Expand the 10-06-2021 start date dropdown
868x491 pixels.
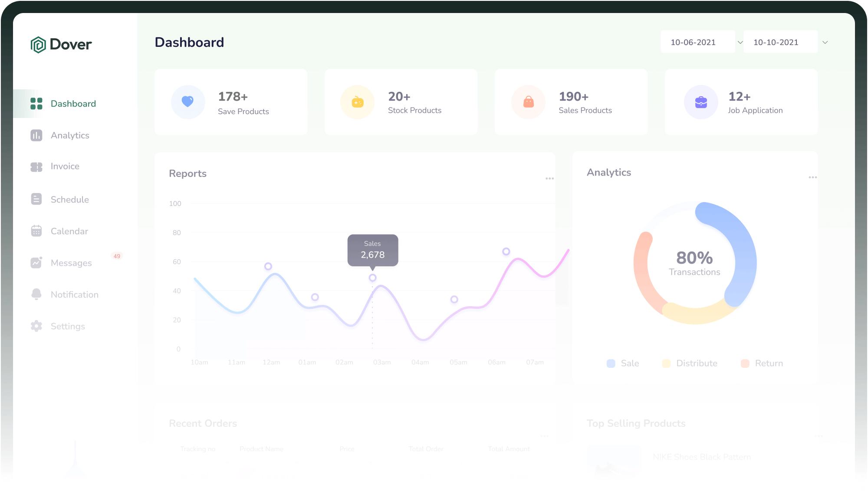coord(740,43)
